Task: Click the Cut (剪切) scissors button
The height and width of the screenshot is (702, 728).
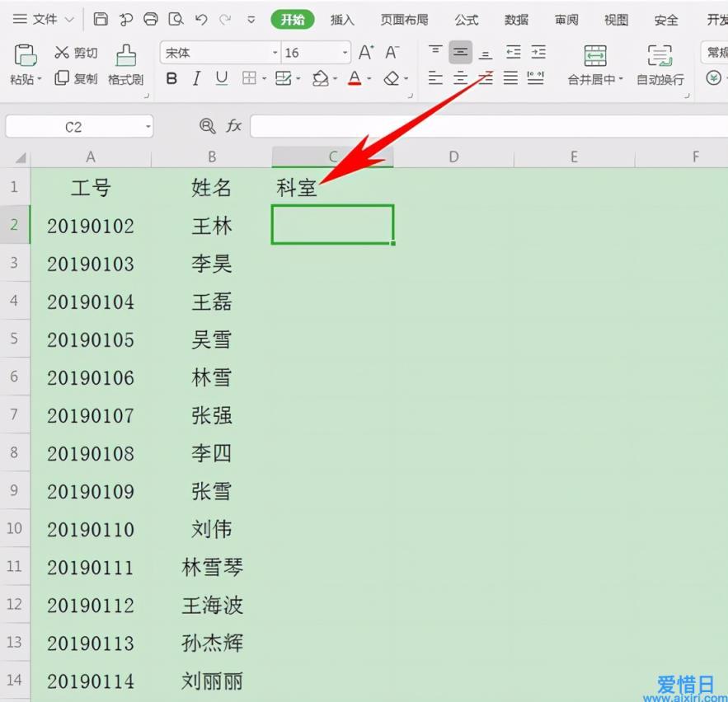Action: [x=76, y=53]
